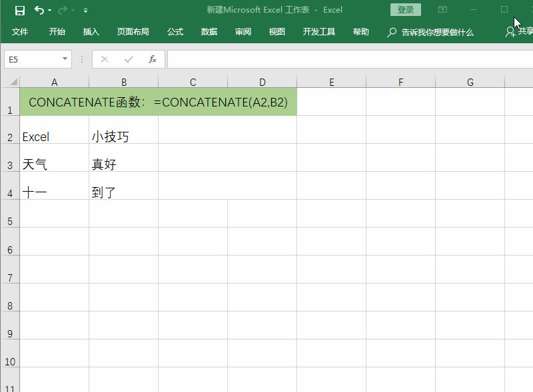Open Customize Quick Access Toolbar dropdown
Viewport: 533px width, 392px height.
point(86,11)
